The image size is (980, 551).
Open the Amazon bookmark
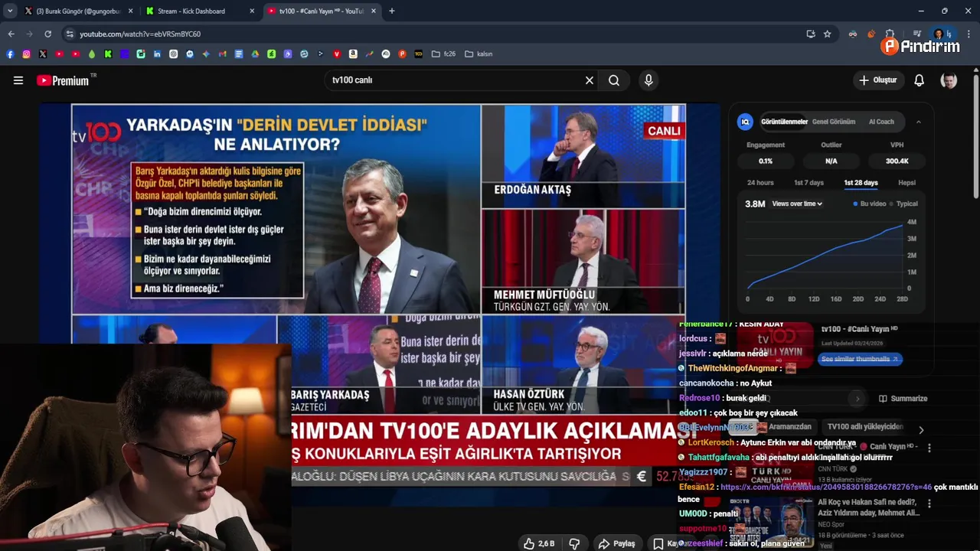(353, 54)
